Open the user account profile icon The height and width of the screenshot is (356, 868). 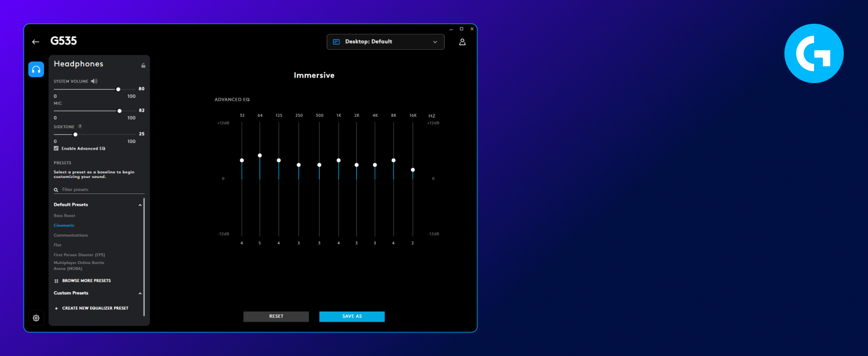(462, 42)
